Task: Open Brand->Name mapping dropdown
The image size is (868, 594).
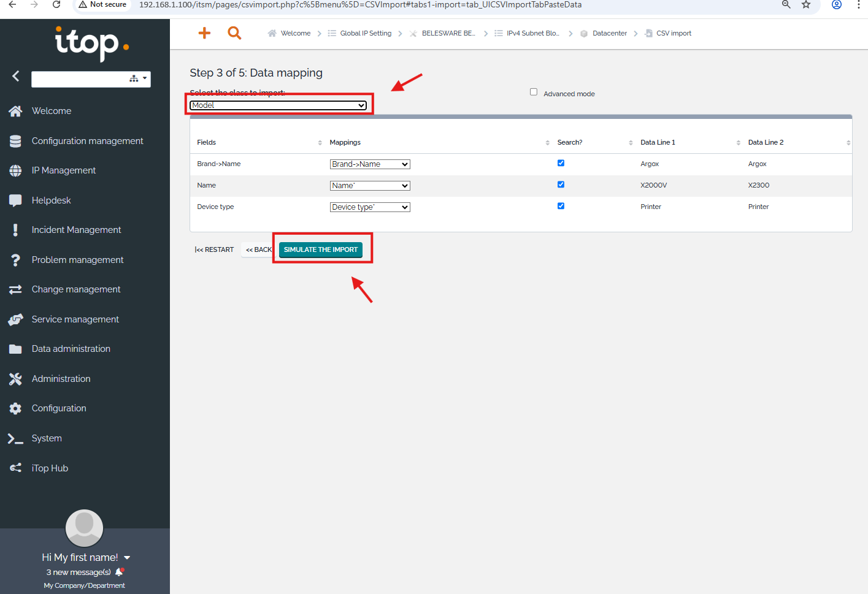Action: click(370, 164)
